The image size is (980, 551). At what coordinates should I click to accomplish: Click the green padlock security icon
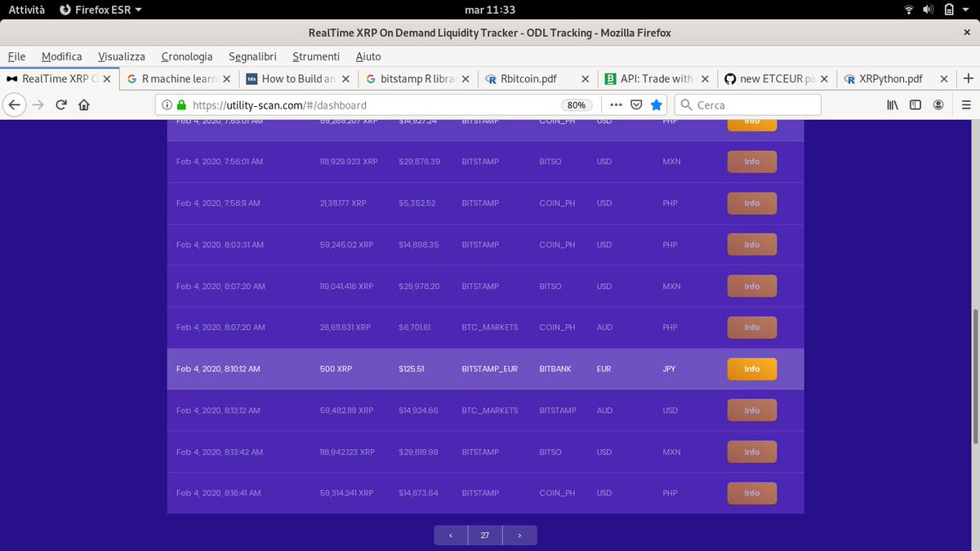pos(180,105)
